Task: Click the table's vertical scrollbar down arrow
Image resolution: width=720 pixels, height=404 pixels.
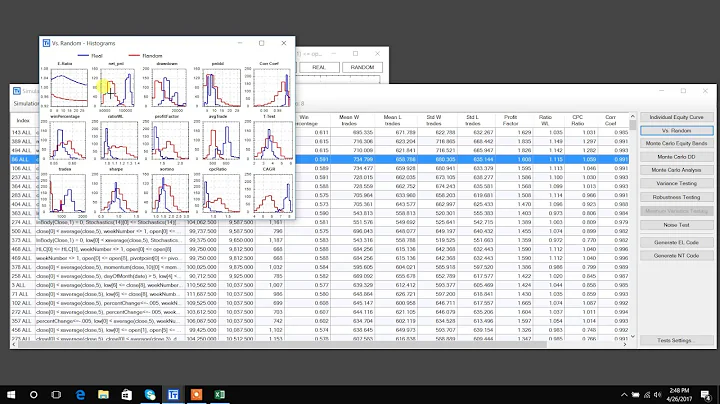Action: pos(632,337)
